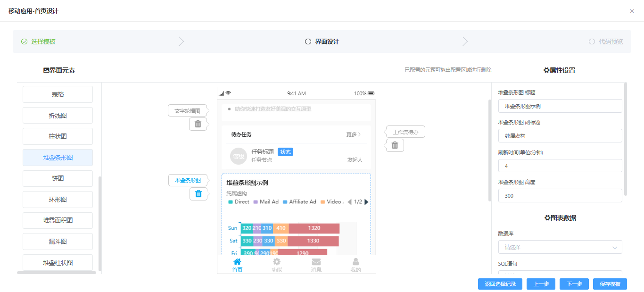This screenshot has height=292, width=644.
Task: Click the trash icon under 文字轮播图 tag
Action: 198,124
